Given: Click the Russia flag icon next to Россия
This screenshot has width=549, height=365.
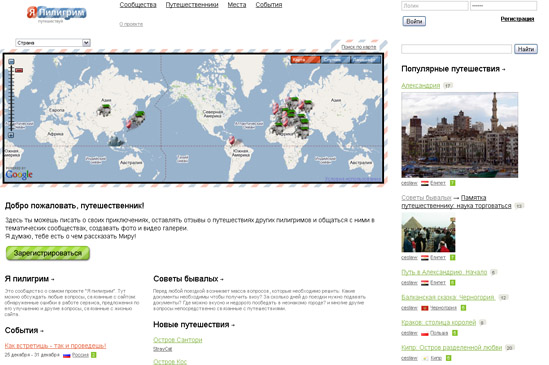Looking at the screenshot, I should 67,355.
